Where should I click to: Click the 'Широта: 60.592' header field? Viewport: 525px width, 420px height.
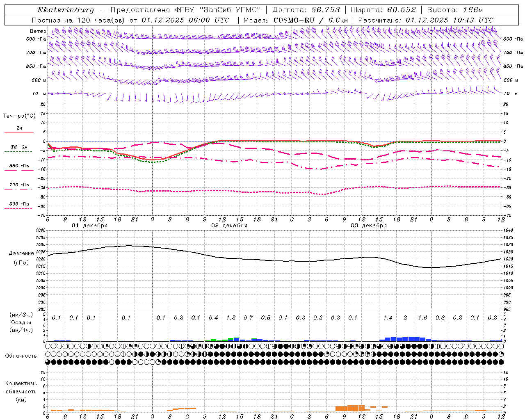click(x=383, y=10)
